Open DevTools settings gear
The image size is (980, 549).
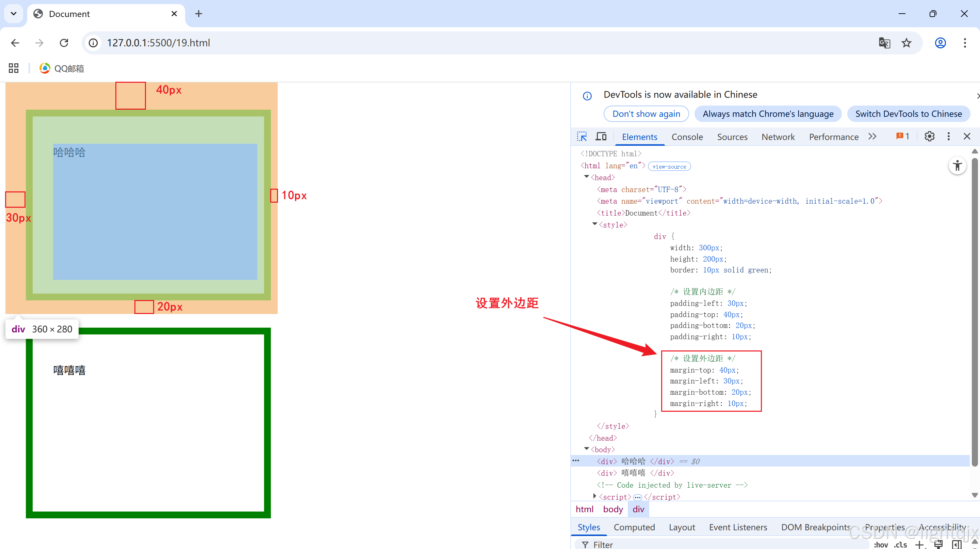[x=929, y=136]
